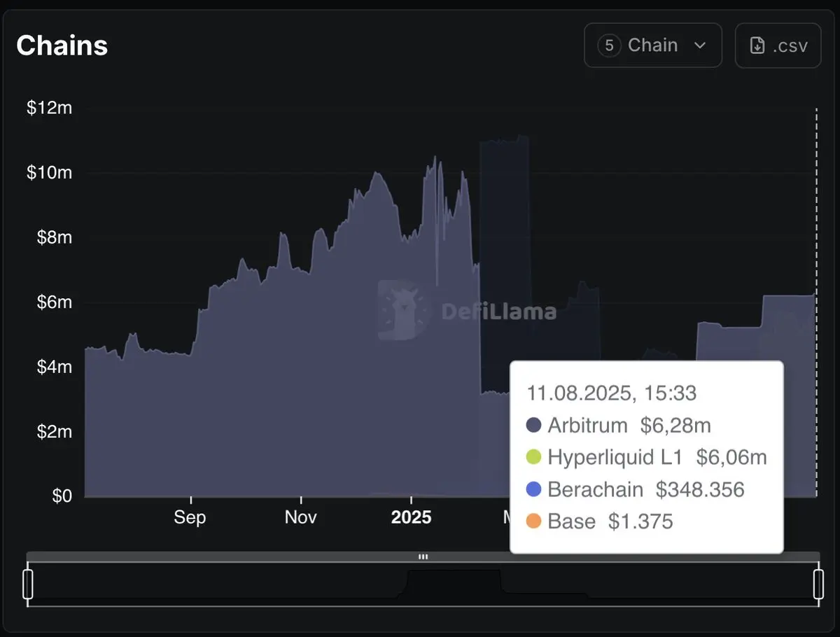Click the Base orange dot in tooltip

[x=533, y=521]
